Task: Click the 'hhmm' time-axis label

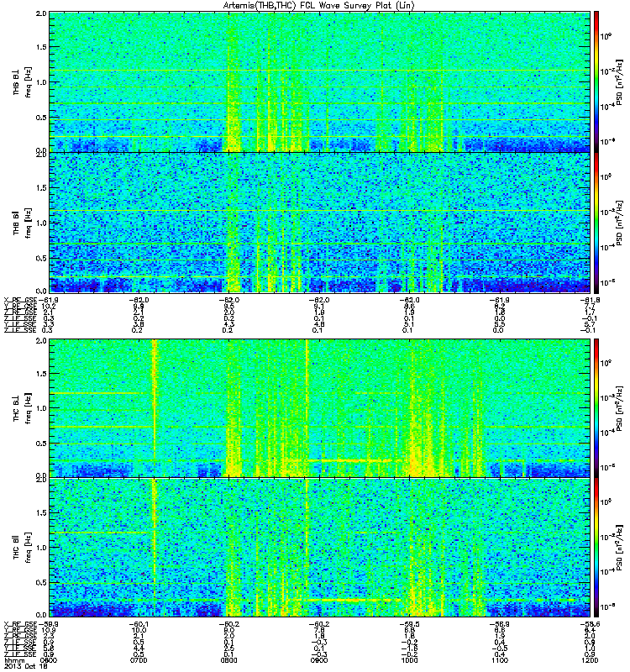Action: pyautogui.click(x=14, y=660)
